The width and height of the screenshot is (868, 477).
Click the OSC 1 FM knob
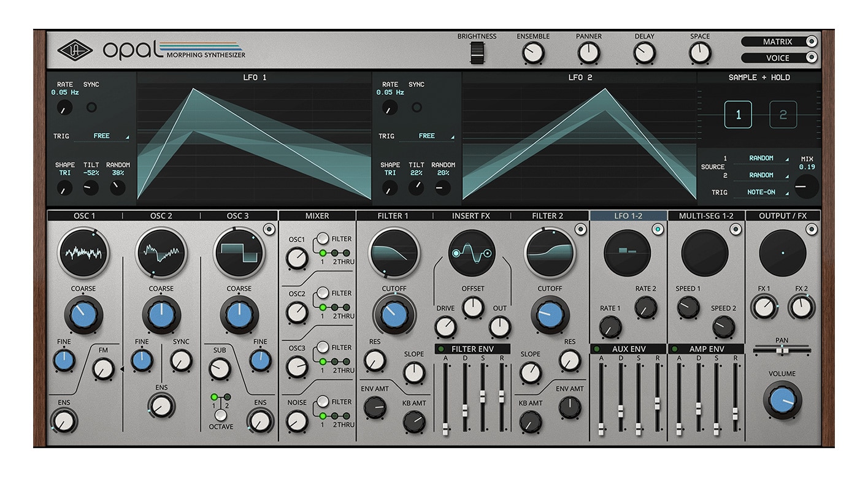click(103, 368)
